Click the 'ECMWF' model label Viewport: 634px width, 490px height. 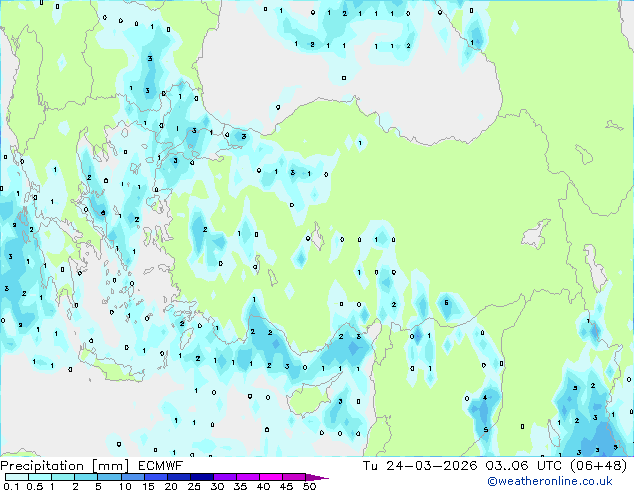click(161, 466)
